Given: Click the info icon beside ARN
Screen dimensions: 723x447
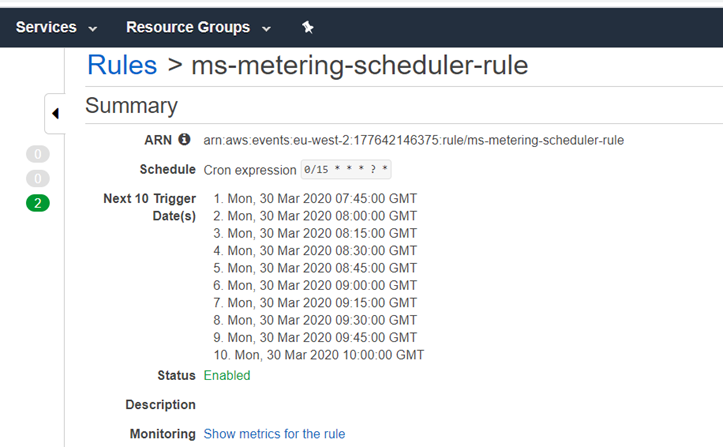Looking at the screenshot, I should point(184,140).
